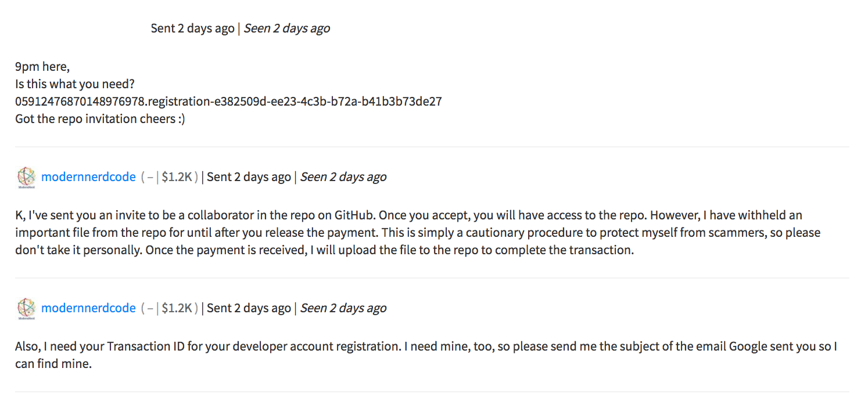Open modernnerdcode profile link above Transaction ID message
The width and height of the screenshot is (868, 397).
[x=88, y=308]
